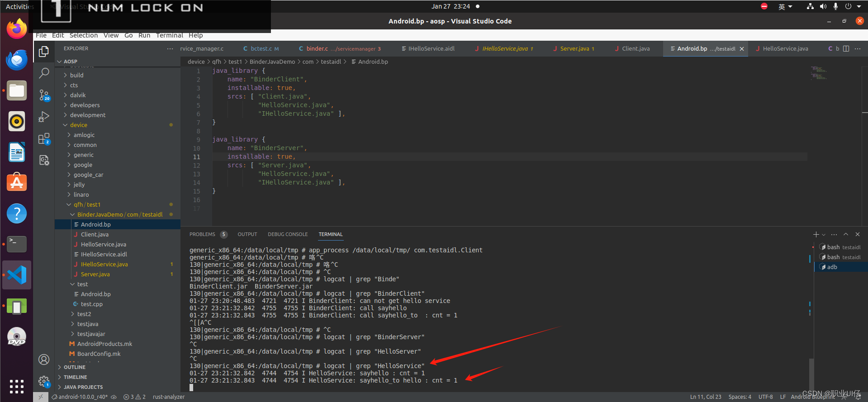Place cursor on line 11 installable: true
Viewport: 868px width, 402px height.
pos(261,156)
